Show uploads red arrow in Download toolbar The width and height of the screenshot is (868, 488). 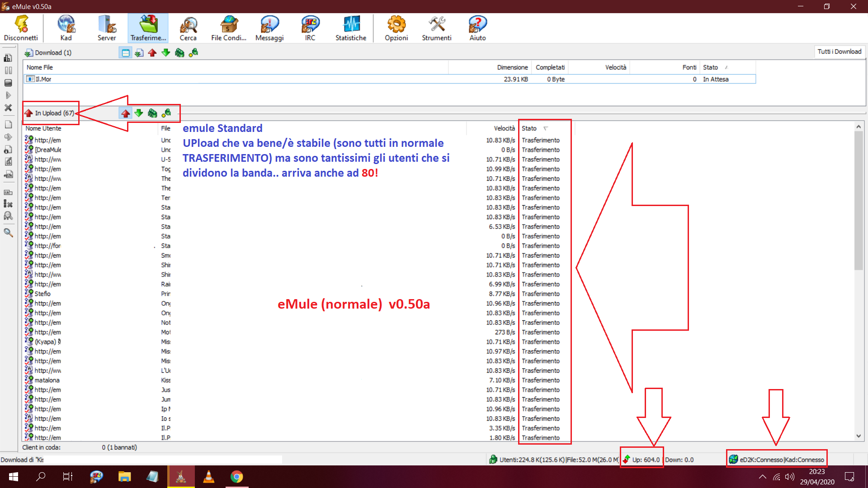[152, 53]
